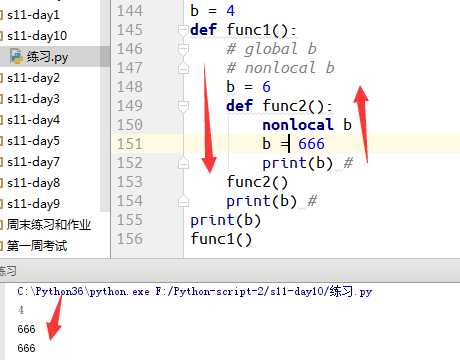The width and height of the screenshot is (460, 360).
Task: Click the 'func1()' call on line 156
Action: point(221,239)
